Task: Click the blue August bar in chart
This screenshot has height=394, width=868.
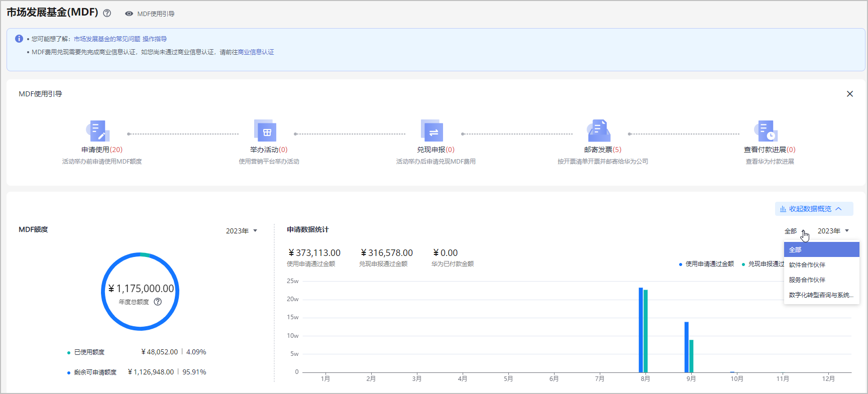Action: coord(640,329)
